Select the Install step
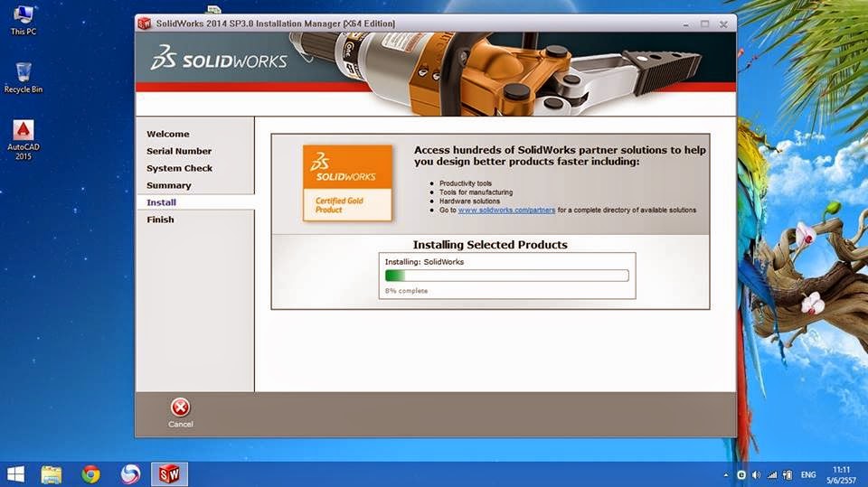This screenshot has width=868, height=487. tap(161, 202)
